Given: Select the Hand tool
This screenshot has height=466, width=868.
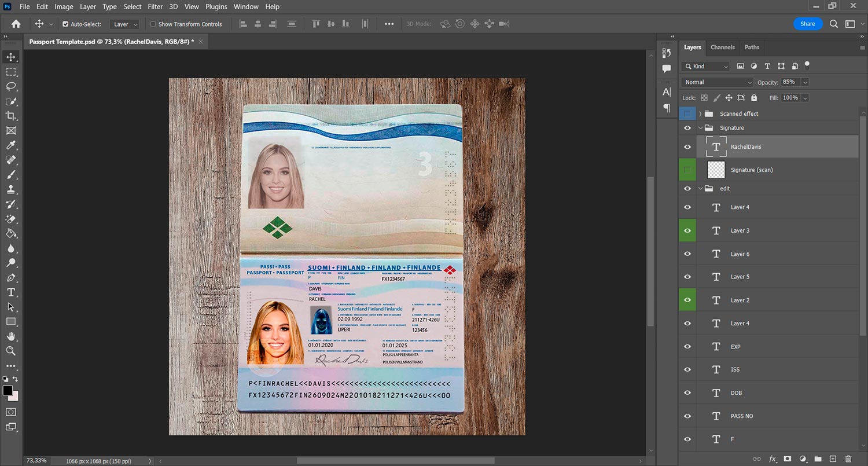Looking at the screenshot, I should 11,336.
